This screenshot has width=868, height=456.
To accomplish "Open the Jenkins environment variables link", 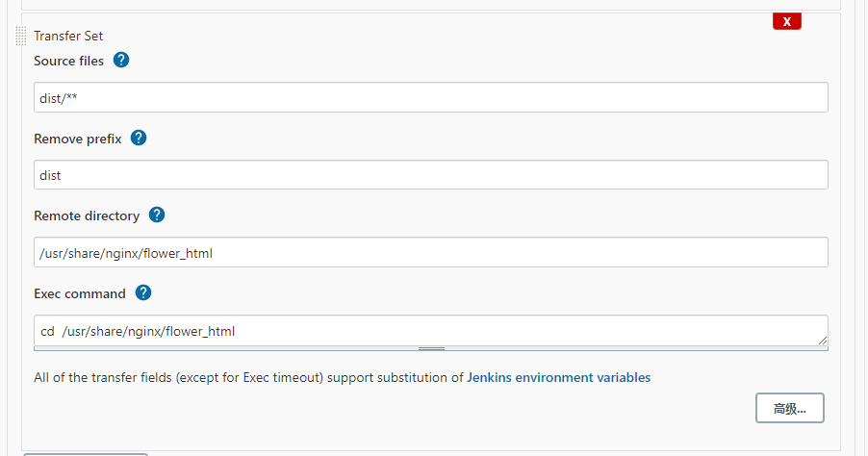I will coord(558,378).
